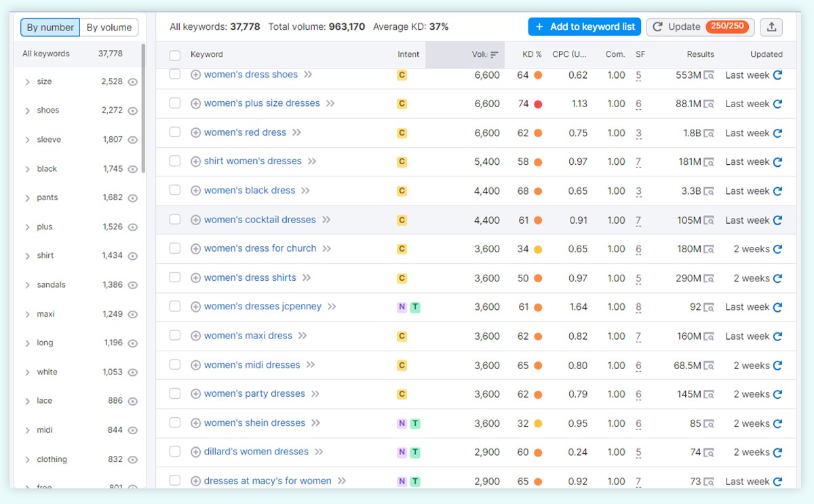This screenshot has height=504, width=814.
Task: Toggle eye icon for the maxi group
Action: (x=133, y=315)
